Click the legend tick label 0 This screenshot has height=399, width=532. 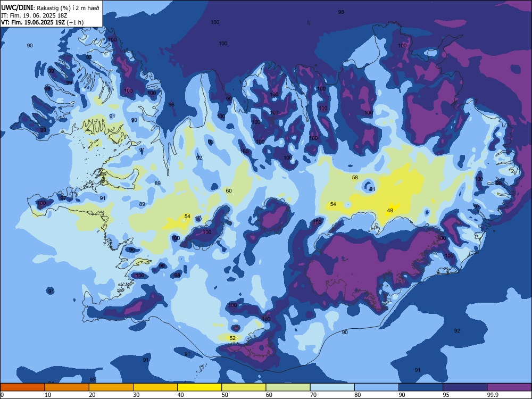click(2, 395)
